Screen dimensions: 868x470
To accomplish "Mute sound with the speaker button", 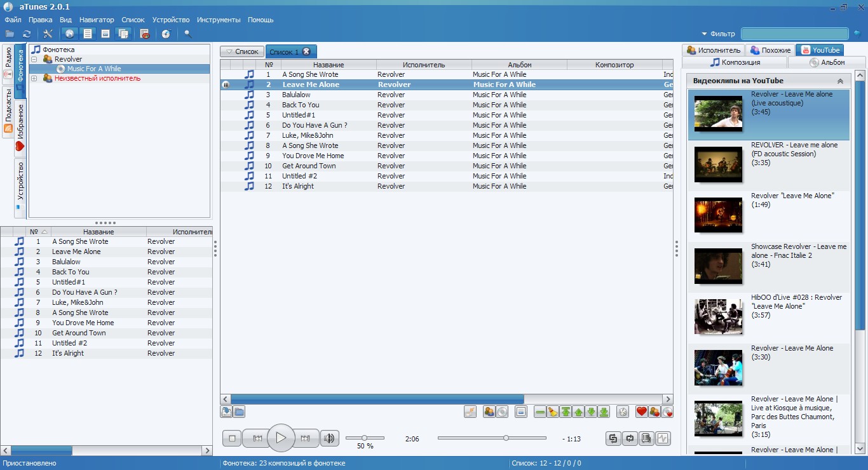I will pos(329,438).
